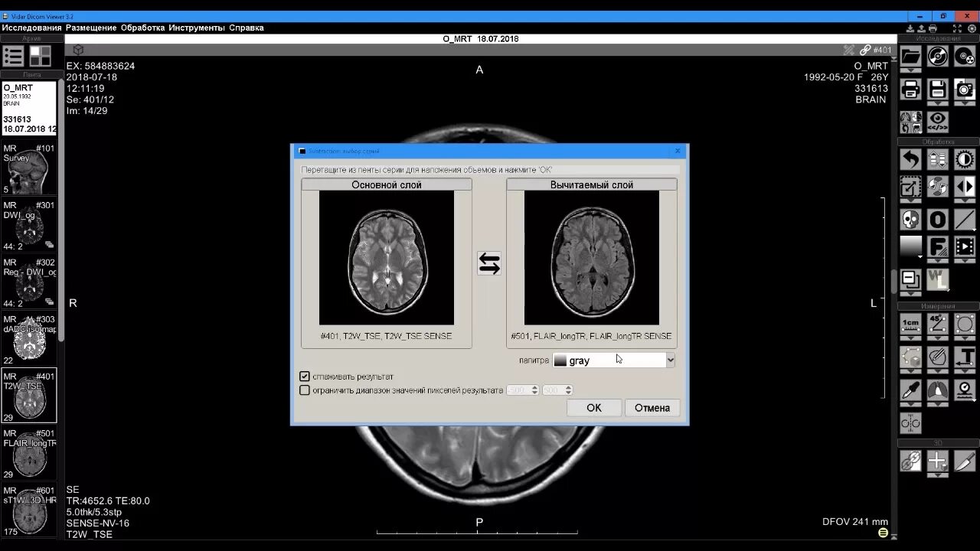Select the freehand pencil contour tool
This screenshot has height=551, width=980.
938,357
